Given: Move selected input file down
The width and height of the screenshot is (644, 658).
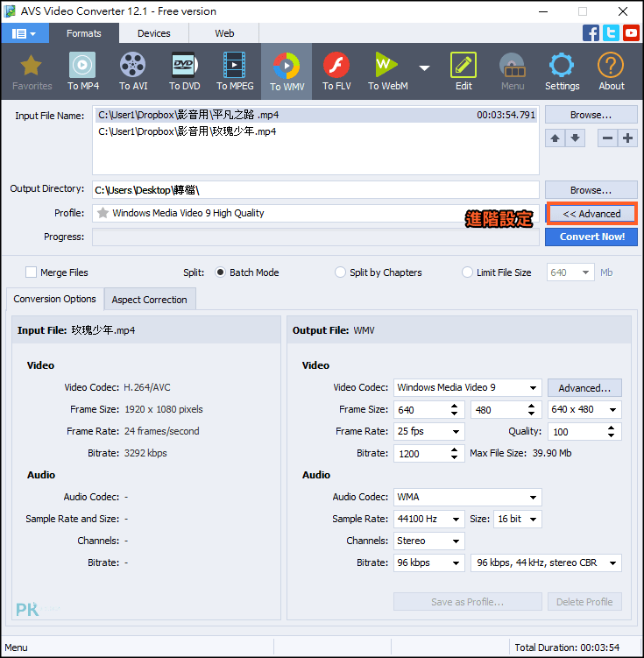Looking at the screenshot, I should (575, 138).
